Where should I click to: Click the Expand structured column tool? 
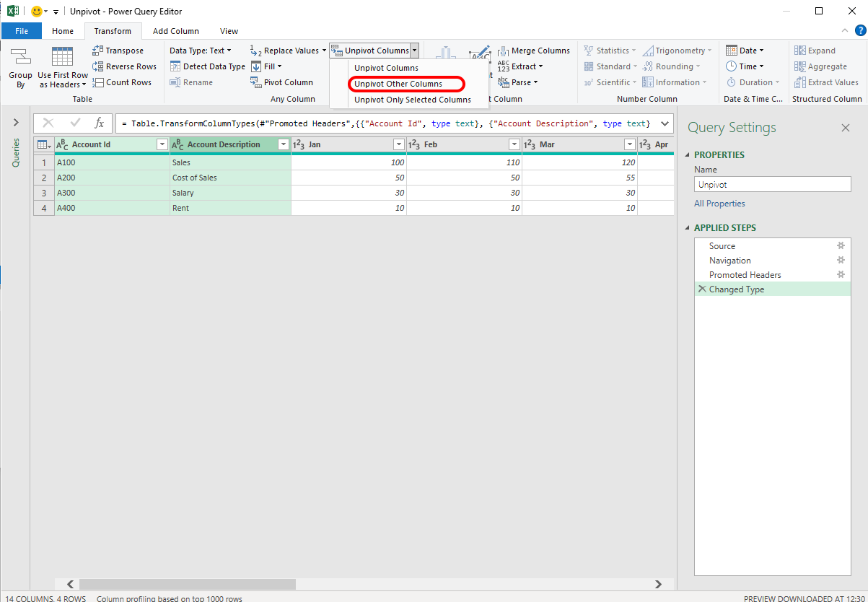815,51
